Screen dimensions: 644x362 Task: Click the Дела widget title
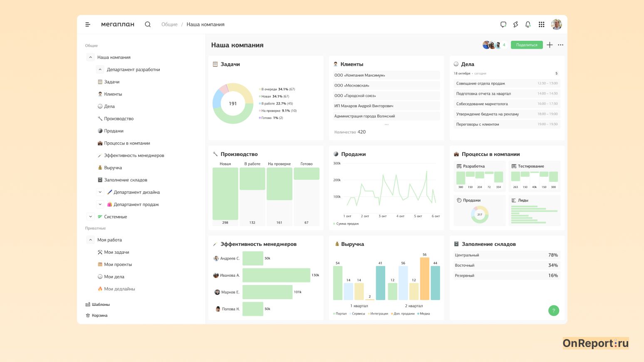[468, 64]
